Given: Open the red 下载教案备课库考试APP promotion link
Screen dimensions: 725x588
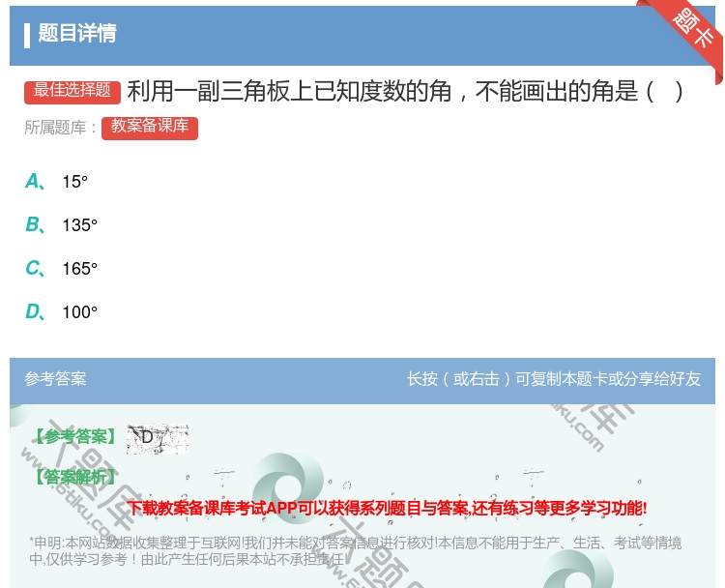Looking at the screenshot, I should point(387,508).
